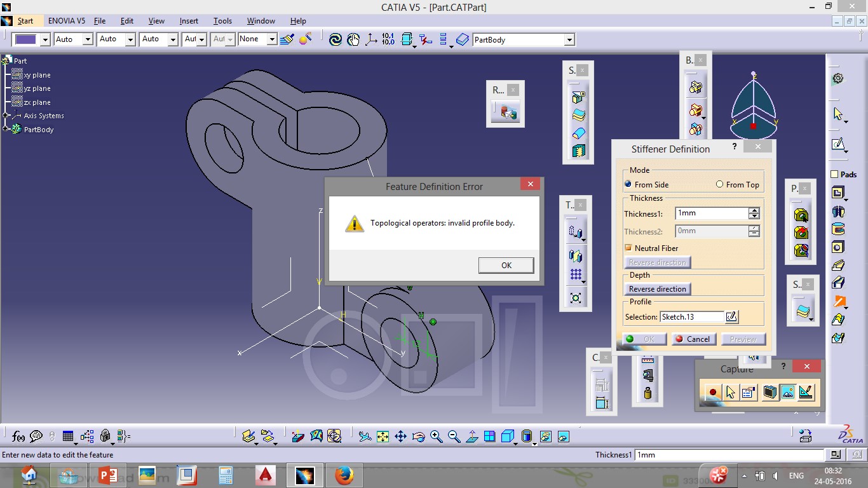The image size is (868, 488).
Task: Click the pixel image mode icon in Capture
Action: (x=788, y=392)
